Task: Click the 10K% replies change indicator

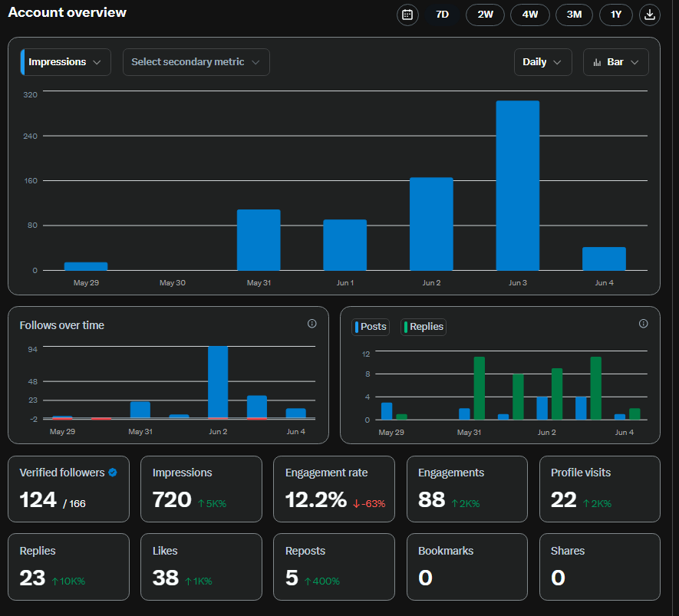Action: point(68,581)
